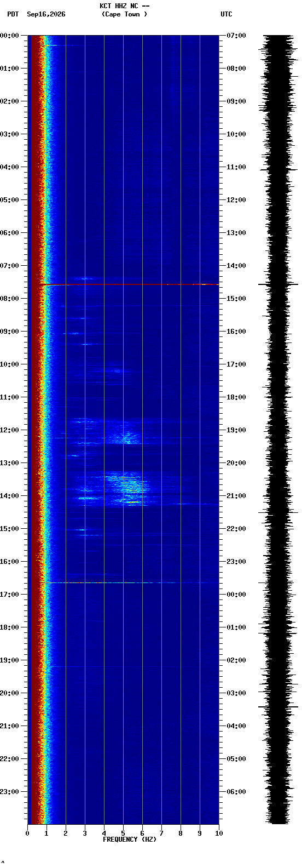Click the 20:00 PDT time label

(x=10, y=693)
